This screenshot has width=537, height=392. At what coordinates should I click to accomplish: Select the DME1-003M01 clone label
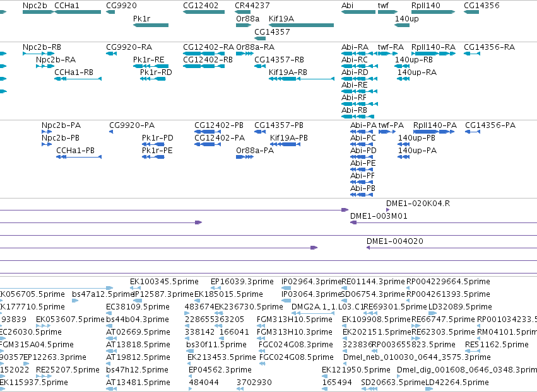(x=379, y=216)
